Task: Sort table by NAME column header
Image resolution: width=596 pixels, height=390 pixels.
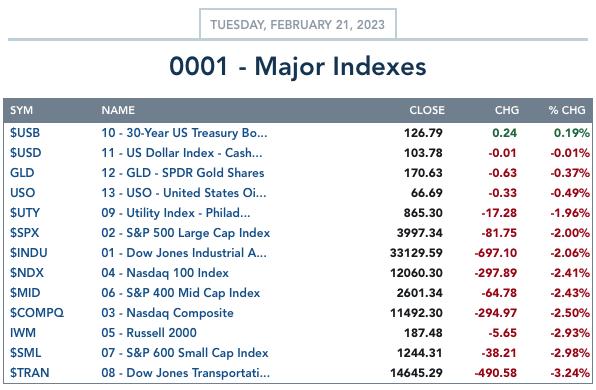Action: pos(118,110)
